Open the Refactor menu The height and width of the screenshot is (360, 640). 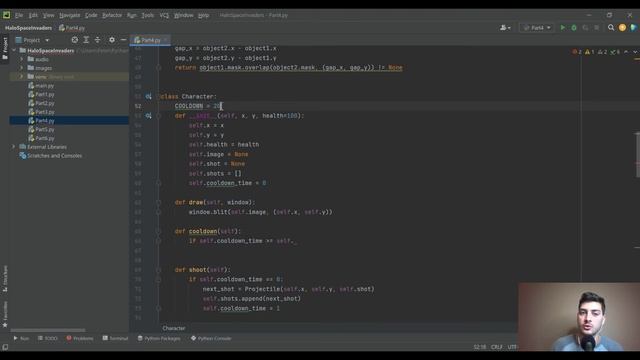click(112, 15)
